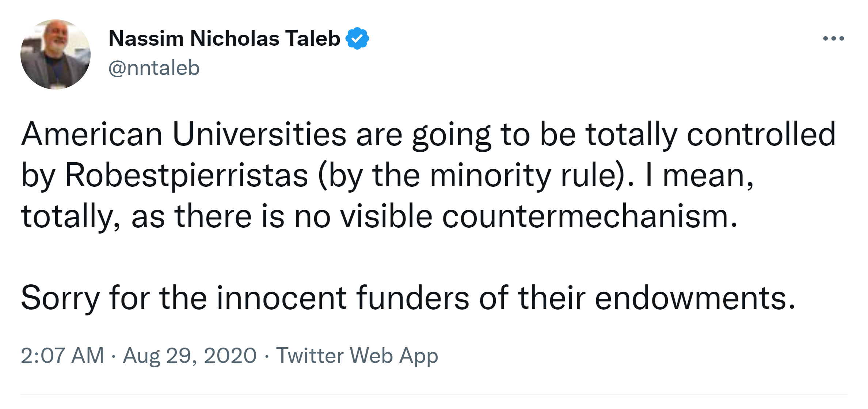Click the sentence starting with Sorry
This screenshot has width=868, height=409.
point(408,298)
